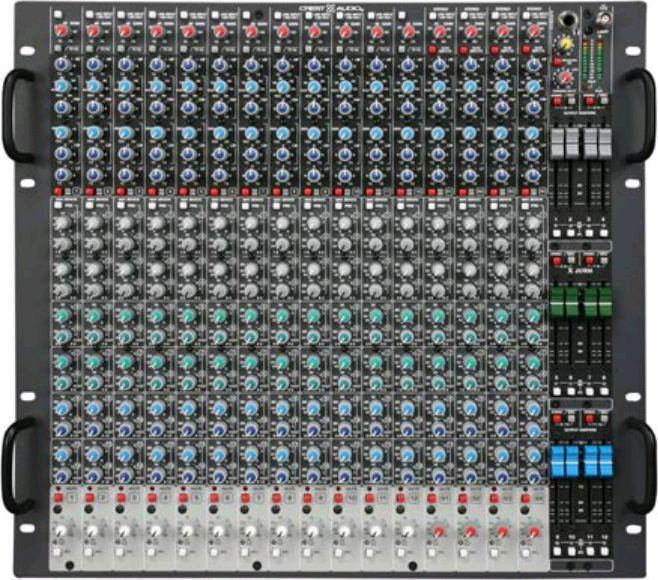
Task: Touch the red gain knob at top of channel 1
Action: pyautogui.click(x=61, y=30)
